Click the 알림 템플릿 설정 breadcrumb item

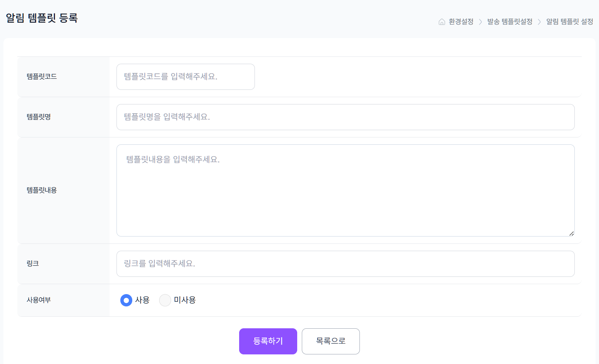569,22
